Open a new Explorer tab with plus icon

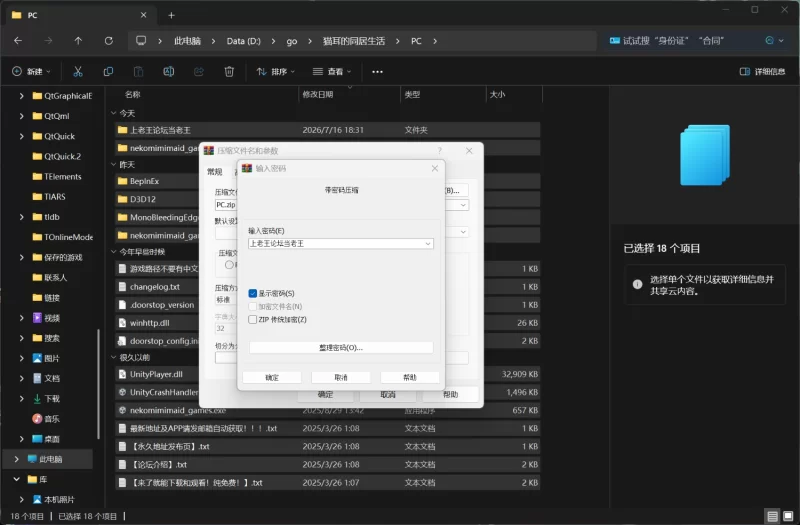(171, 15)
